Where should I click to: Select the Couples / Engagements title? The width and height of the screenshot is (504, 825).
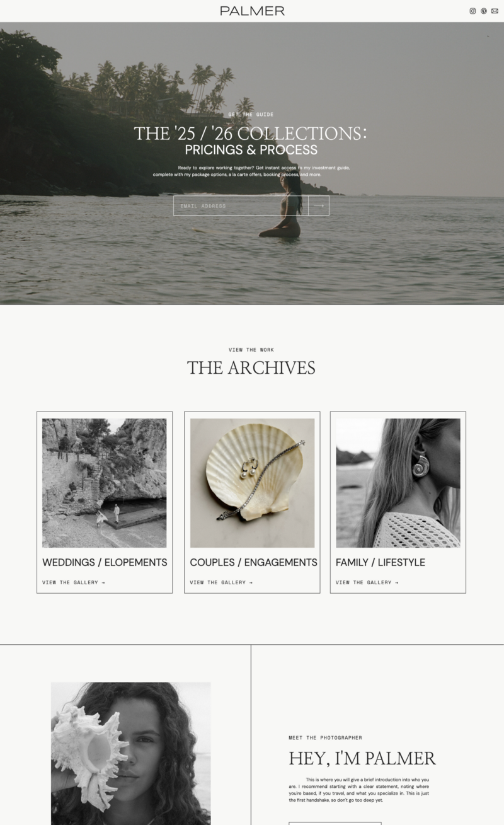tap(253, 562)
